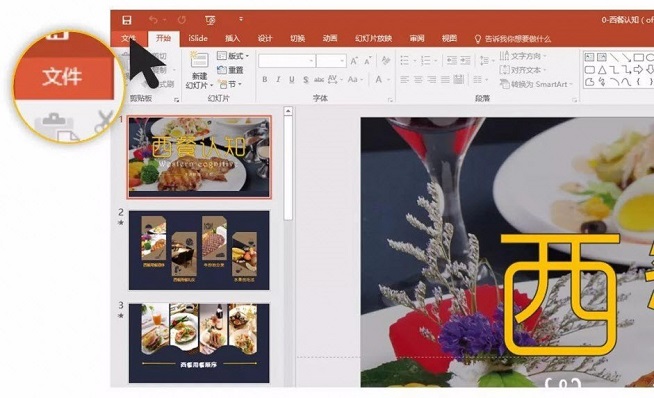Insert a slide with the 新建幻灯片 icon
Viewport: 654px width, 398px height.
[199, 60]
